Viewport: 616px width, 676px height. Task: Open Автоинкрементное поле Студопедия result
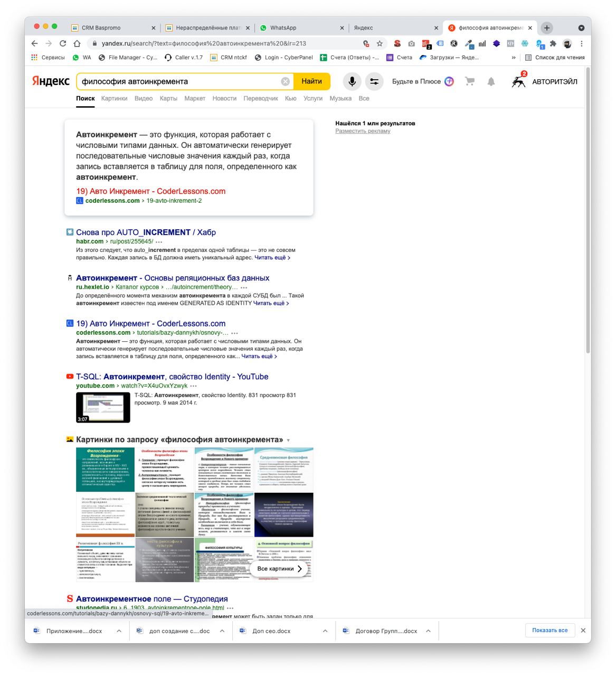click(x=152, y=599)
